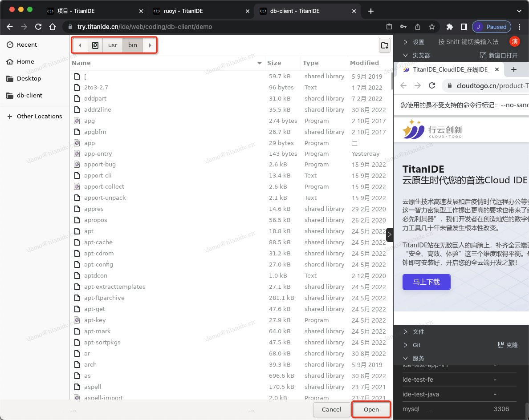Click the create new folder icon

[x=384, y=45]
